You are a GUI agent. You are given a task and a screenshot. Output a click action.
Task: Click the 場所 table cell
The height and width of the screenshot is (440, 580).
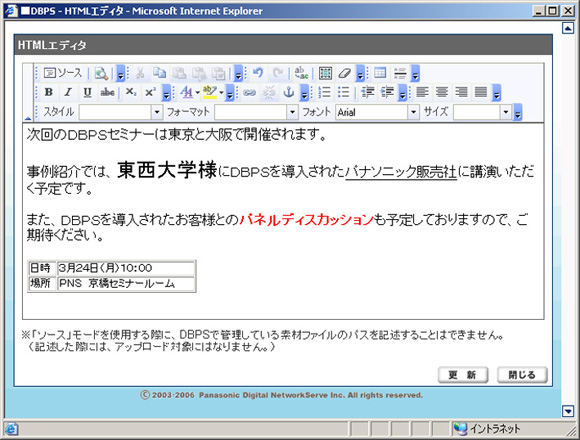tap(42, 284)
